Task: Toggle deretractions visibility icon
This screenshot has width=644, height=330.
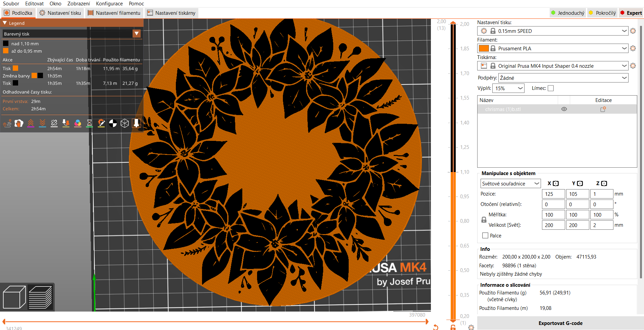Action: coord(43,123)
